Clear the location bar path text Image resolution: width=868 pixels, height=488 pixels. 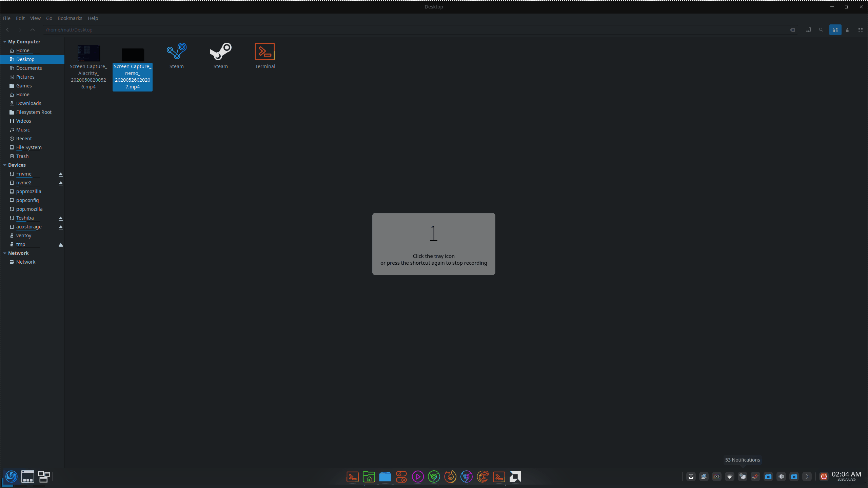tap(792, 30)
